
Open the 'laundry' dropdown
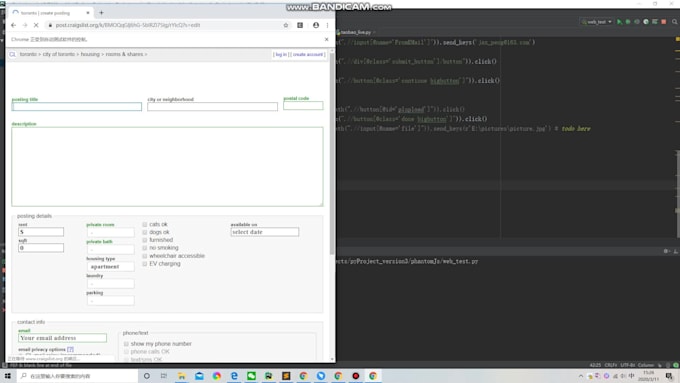[x=111, y=284]
